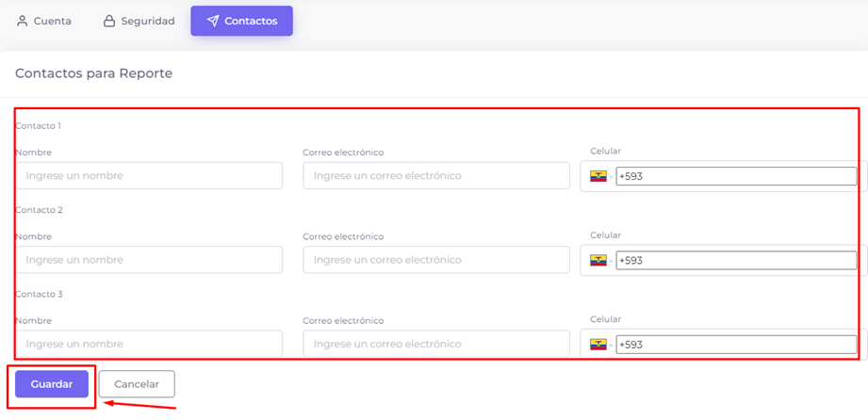Expand country code chevron for Contacto 2
The height and width of the screenshot is (420, 868).
pos(611,261)
